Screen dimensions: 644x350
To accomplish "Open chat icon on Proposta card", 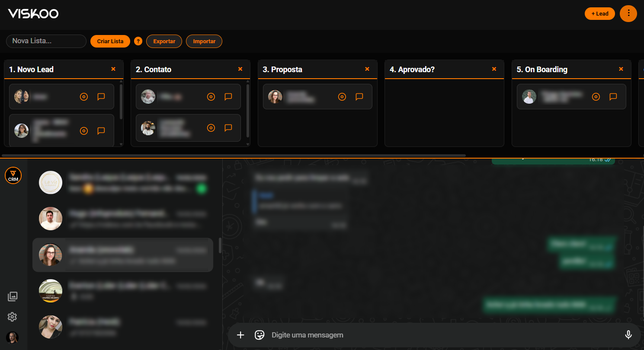I will click(359, 97).
